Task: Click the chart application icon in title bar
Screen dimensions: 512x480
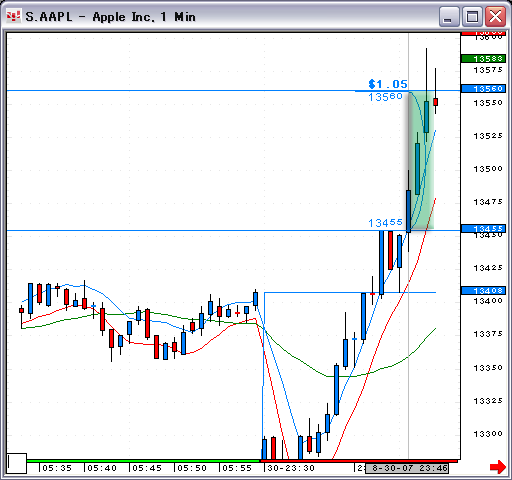Action: (13, 16)
